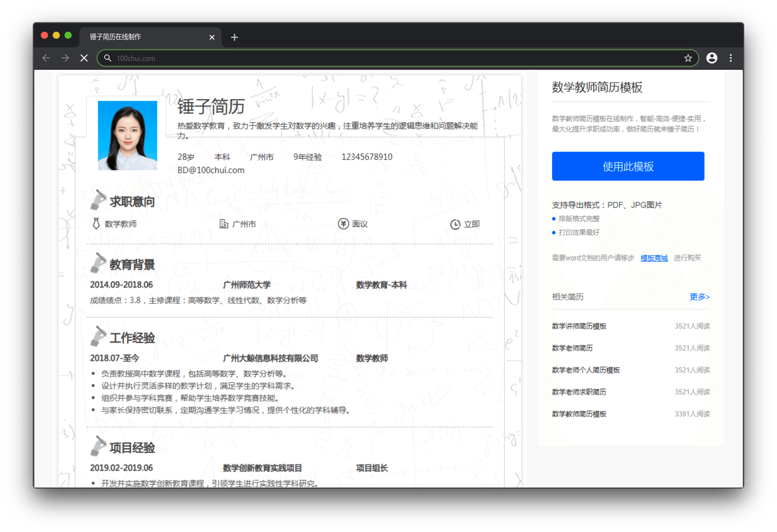
Task: Bookmark this page with the star icon
Action: (688, 58)
